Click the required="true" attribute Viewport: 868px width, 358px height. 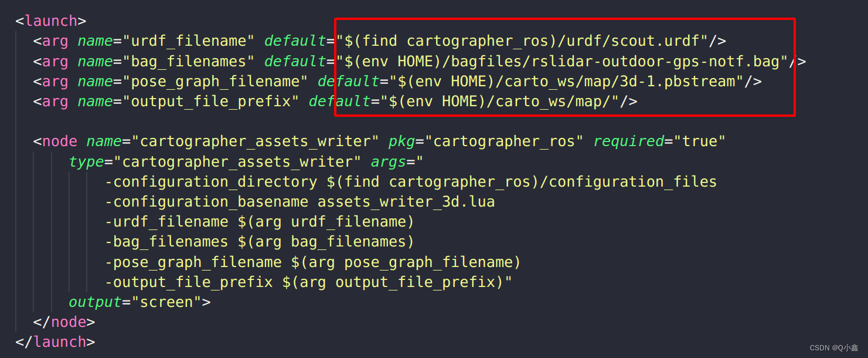pos(659,141)
